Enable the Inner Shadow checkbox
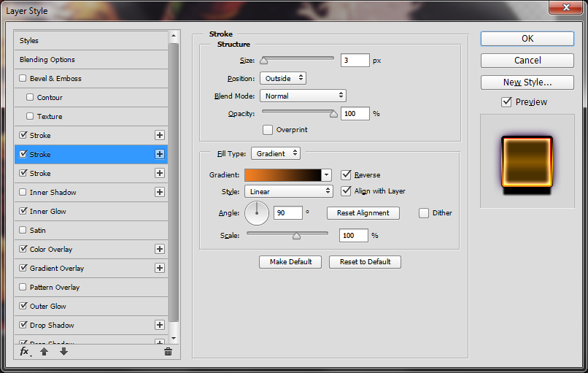The height and width of the screenshot is (373, 588). click(23, 192)
